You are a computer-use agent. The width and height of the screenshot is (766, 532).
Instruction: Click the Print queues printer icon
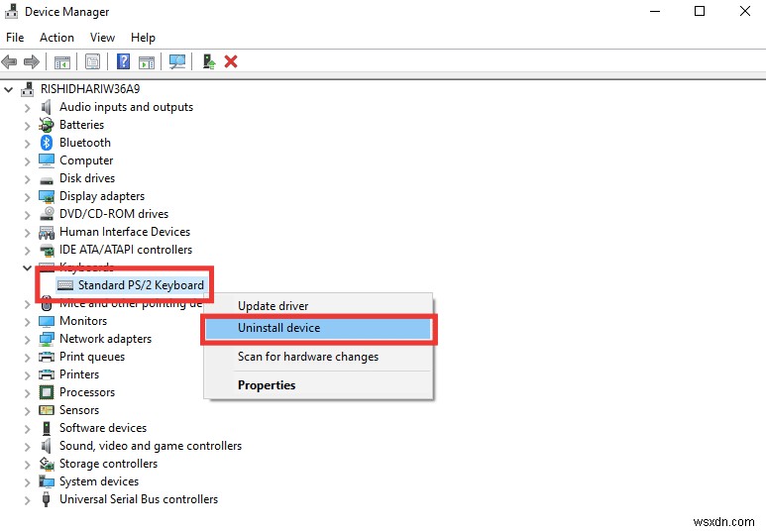tap(47, 357)
